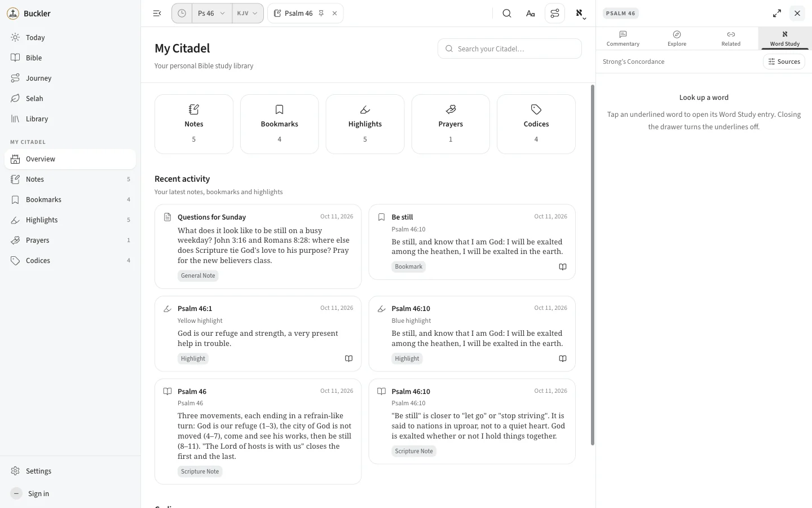This screenshot has height=508, width=812.
Task: Open Settings in the sidebar
Action: tap(70, 471)
